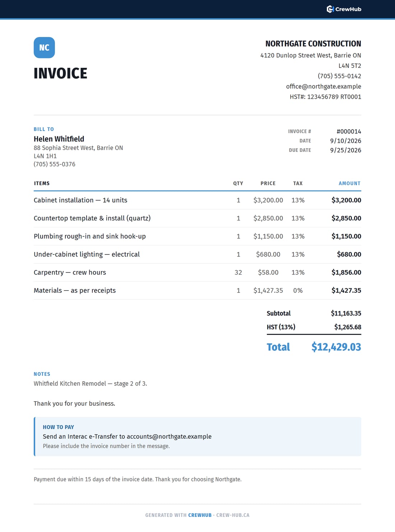Click the $680.00 bold amount for lighting
The height and width of the screenshot is (532, 395).
tap(349, 254)
